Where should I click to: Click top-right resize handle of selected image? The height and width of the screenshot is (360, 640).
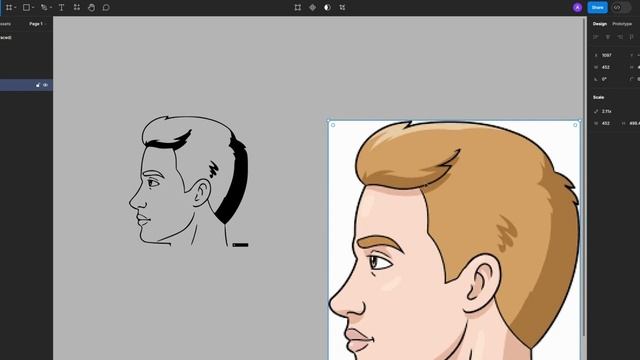click(x=580, y=121)
